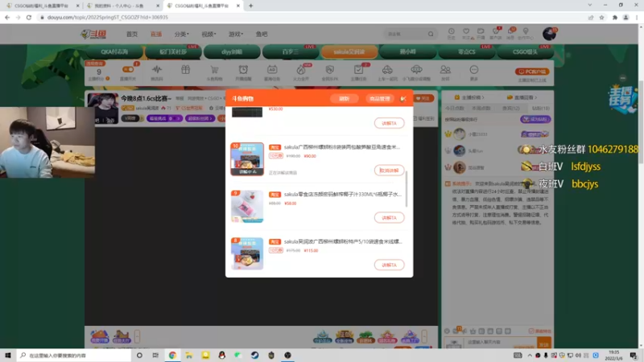
Task: Expand the 游戏 games dropdown
Action: [235, 34]
